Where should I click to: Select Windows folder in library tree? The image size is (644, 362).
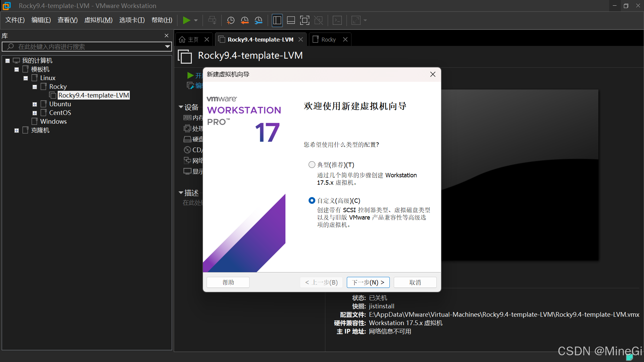tap(53, 121)
